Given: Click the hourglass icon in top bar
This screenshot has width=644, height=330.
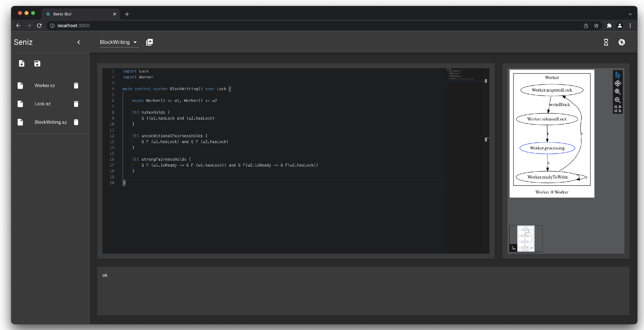Looking at the screenshot, I should point(606,42).
